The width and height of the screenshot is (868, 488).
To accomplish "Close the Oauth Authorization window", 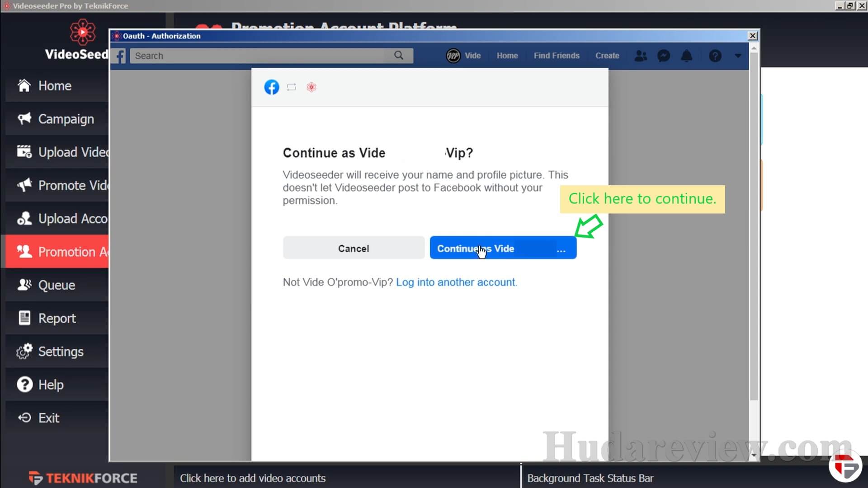I will [752, 36].
